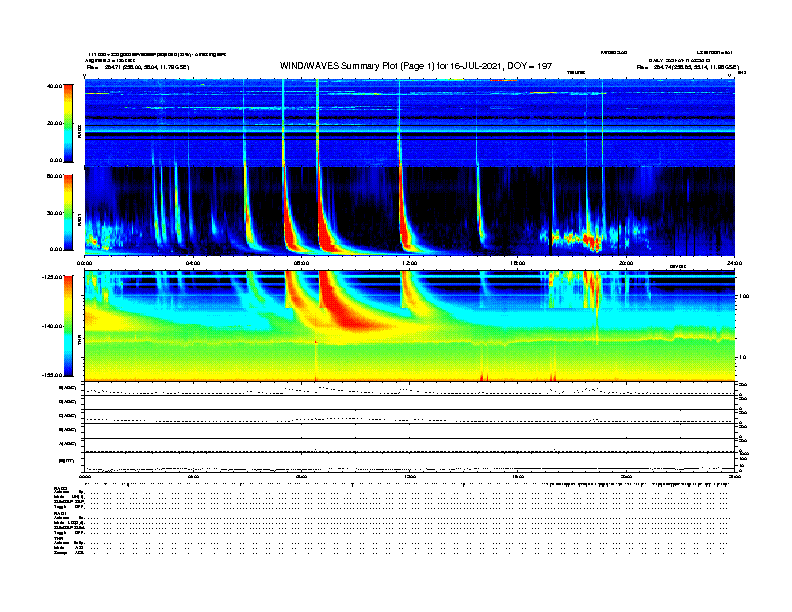Click the 12:00 tick label below RAD1 spectrogram

click(409, 263)
